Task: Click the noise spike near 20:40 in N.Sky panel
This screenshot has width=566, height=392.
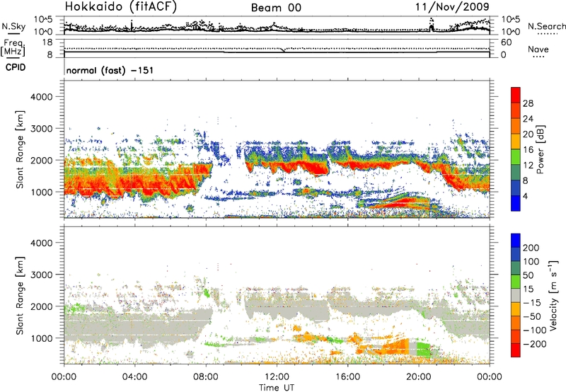Action: coord(431,25)
